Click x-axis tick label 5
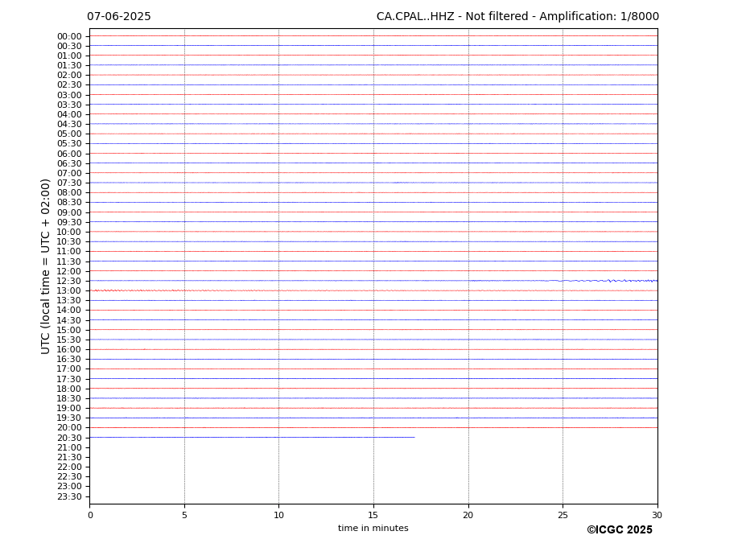Image resolution: width=746 pixels, height=560 pixels. click(184, 515)
